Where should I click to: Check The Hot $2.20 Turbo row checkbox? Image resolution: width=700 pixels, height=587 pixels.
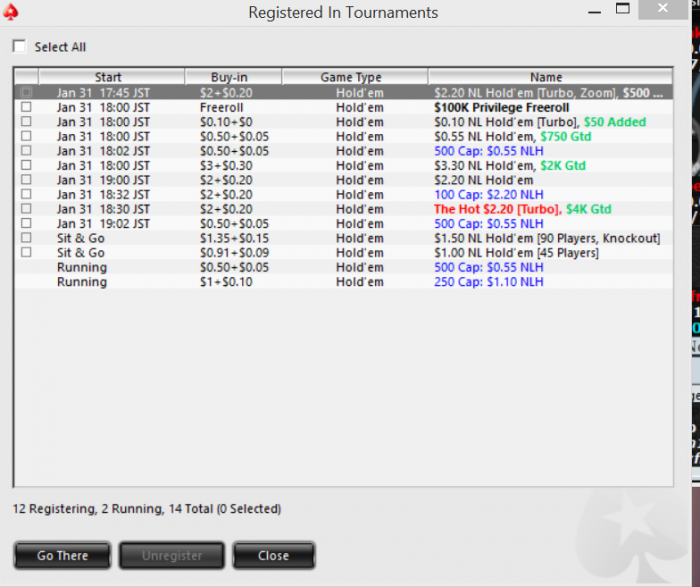(26, 208)
